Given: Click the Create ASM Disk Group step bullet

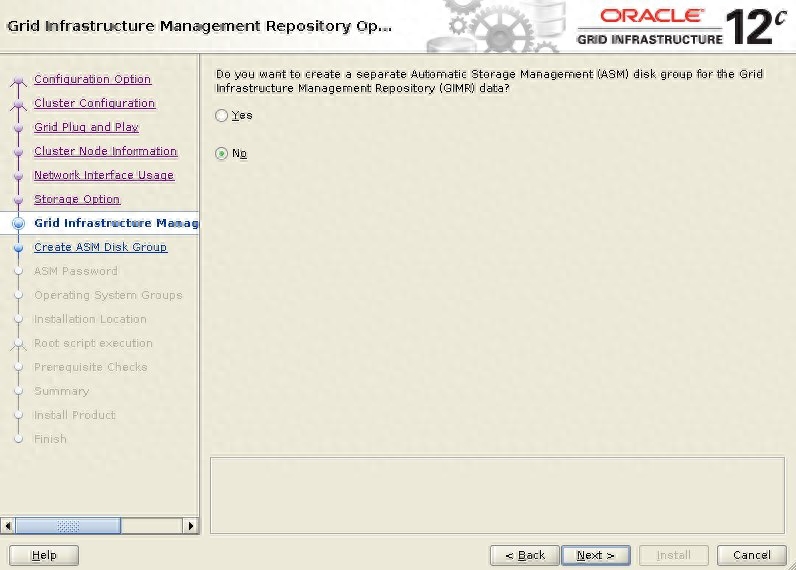Looking at the screenshot, I should tap(18, 248).
